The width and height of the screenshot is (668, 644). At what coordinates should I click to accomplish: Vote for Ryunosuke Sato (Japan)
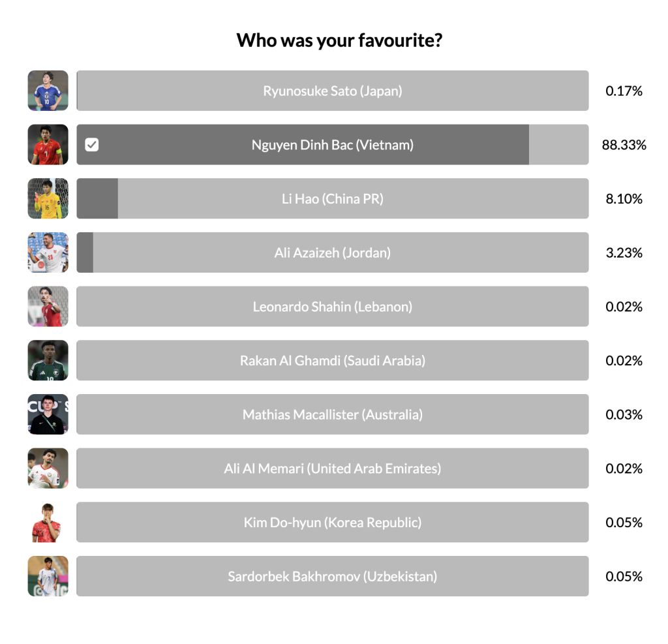332,91
